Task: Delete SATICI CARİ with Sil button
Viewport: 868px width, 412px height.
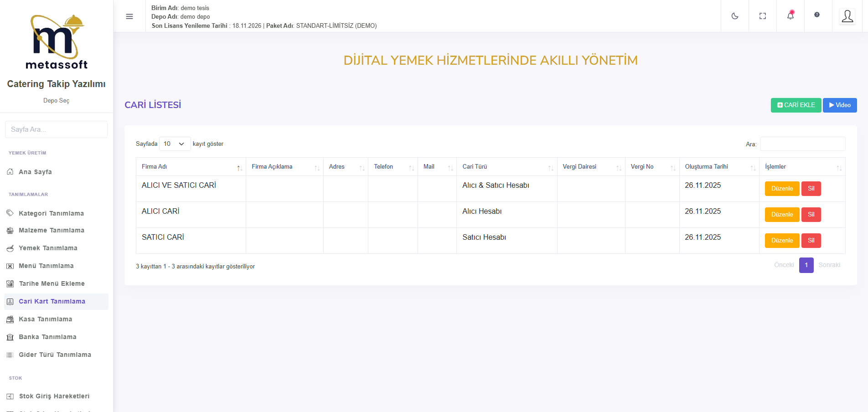Action: pos(811,241)
